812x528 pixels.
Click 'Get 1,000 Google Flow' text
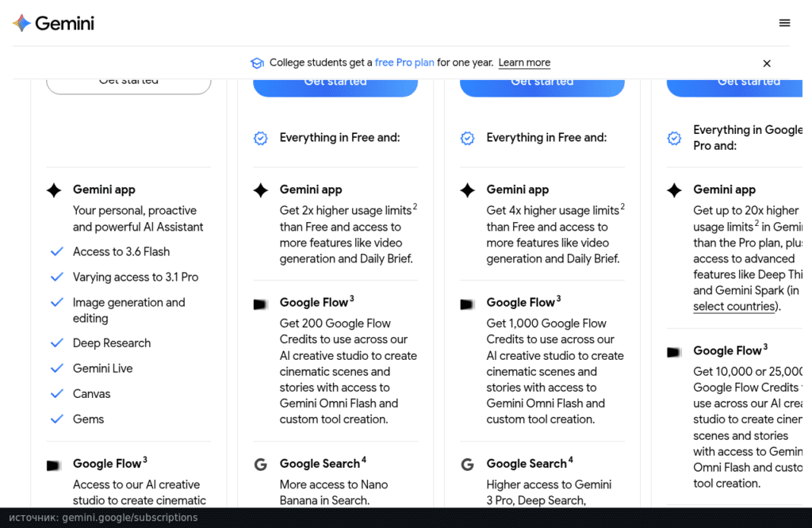click(x=546, y=323)
